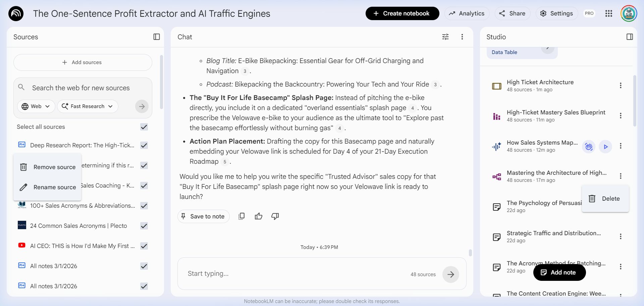The width and height of the screenshot is (644, 306).
Task: Toggle Select all sources checkbox
Action: click(x=144, y=127)
